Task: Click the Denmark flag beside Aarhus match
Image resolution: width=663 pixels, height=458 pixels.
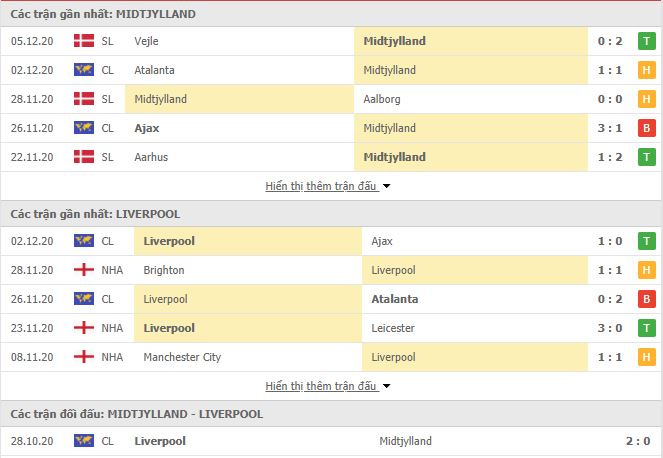Action: (84, 157)
